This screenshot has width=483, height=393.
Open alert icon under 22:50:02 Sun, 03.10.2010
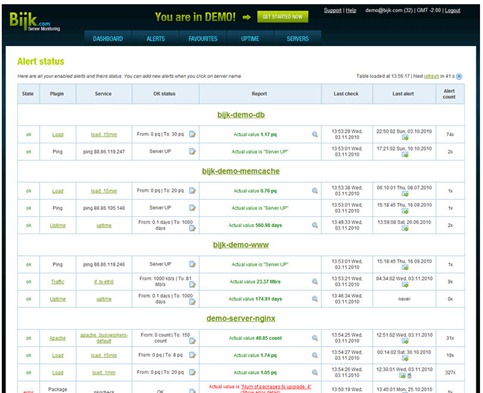pos(405,137)
